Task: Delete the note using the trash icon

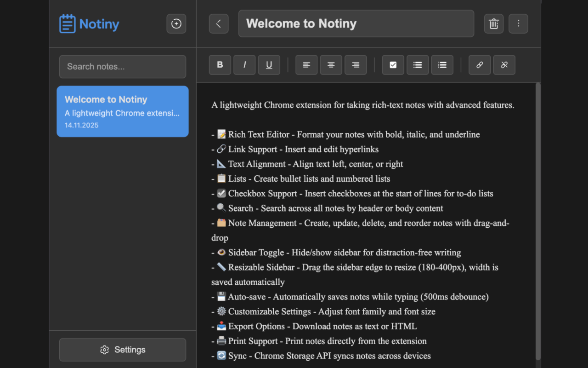Action: [x=494, y=24]
